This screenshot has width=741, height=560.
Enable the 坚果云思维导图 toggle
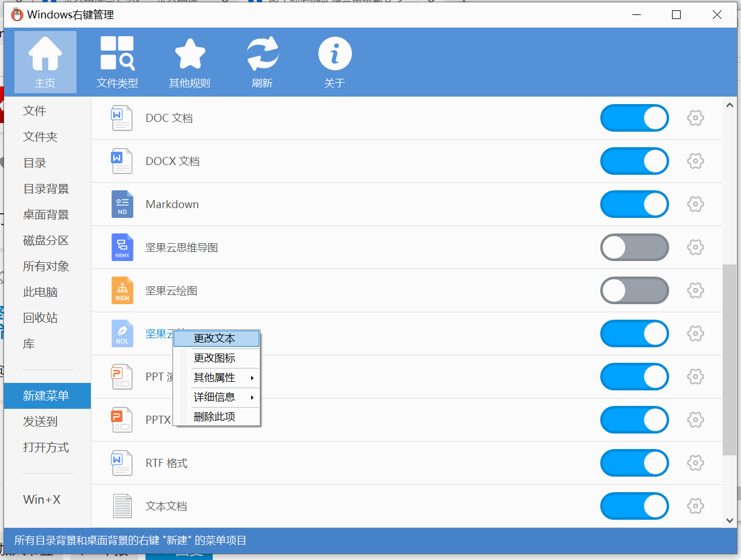click(x=634, y=247)
